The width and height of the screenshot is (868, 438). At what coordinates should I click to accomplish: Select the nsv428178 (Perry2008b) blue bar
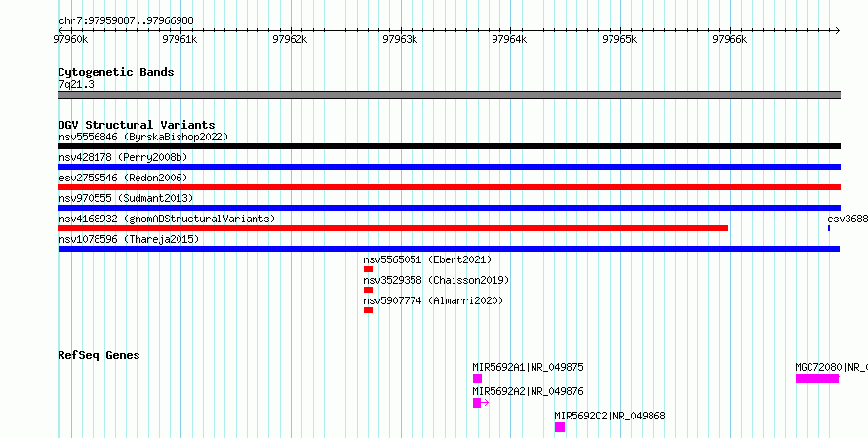click(x=449, y=167)
